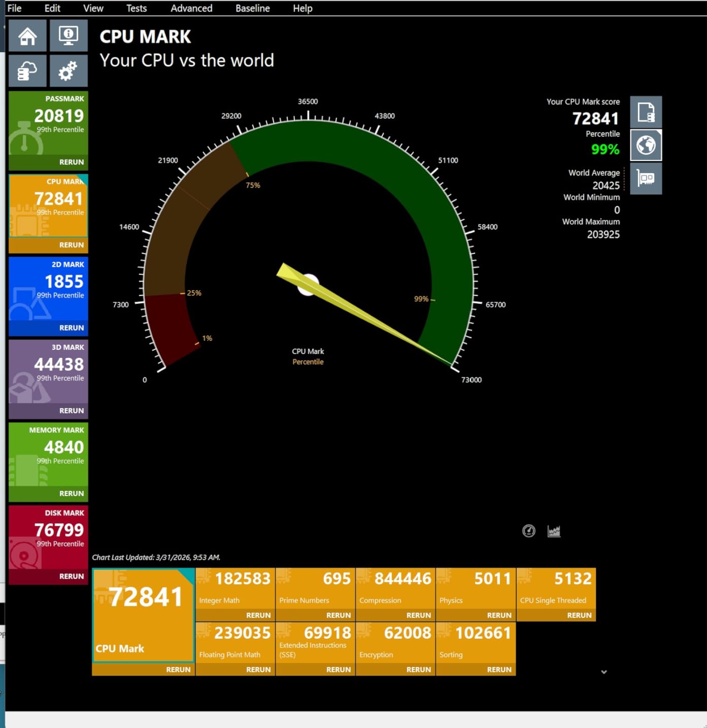
Task: Click the World Average value 20425
Action: tap(606, 186)
